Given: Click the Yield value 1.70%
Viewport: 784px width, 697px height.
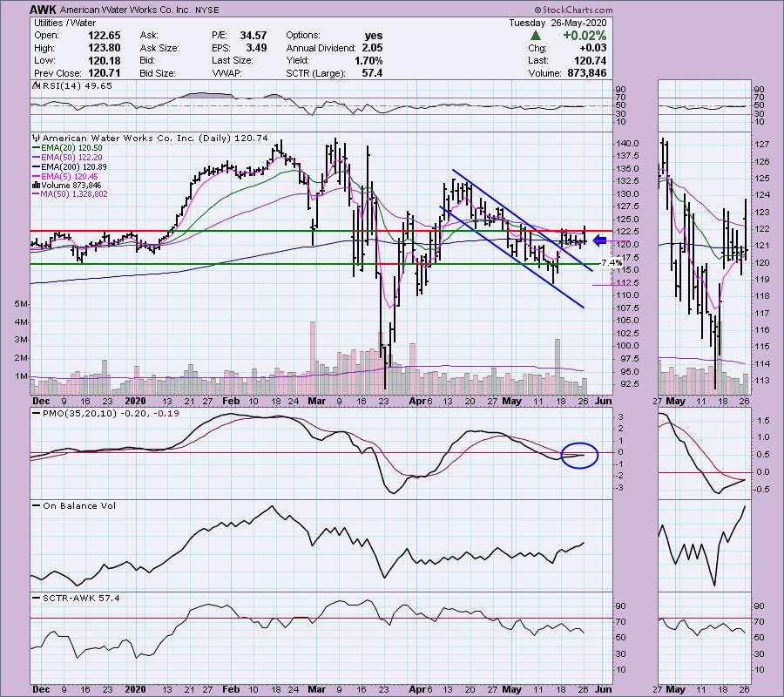Looking at the screenshot, I should point(368,60).
